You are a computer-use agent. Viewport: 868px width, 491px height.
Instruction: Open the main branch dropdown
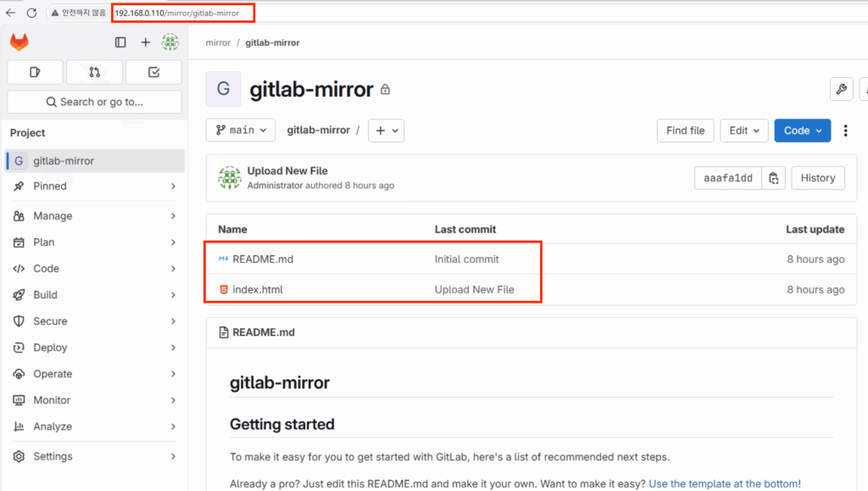tap(241, 130)
